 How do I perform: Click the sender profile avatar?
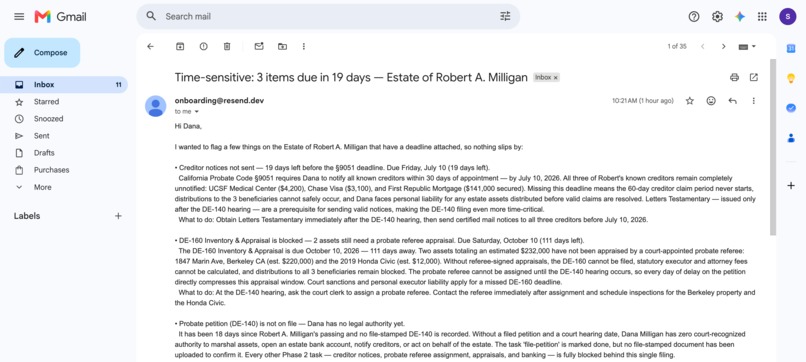coord(156,106)
